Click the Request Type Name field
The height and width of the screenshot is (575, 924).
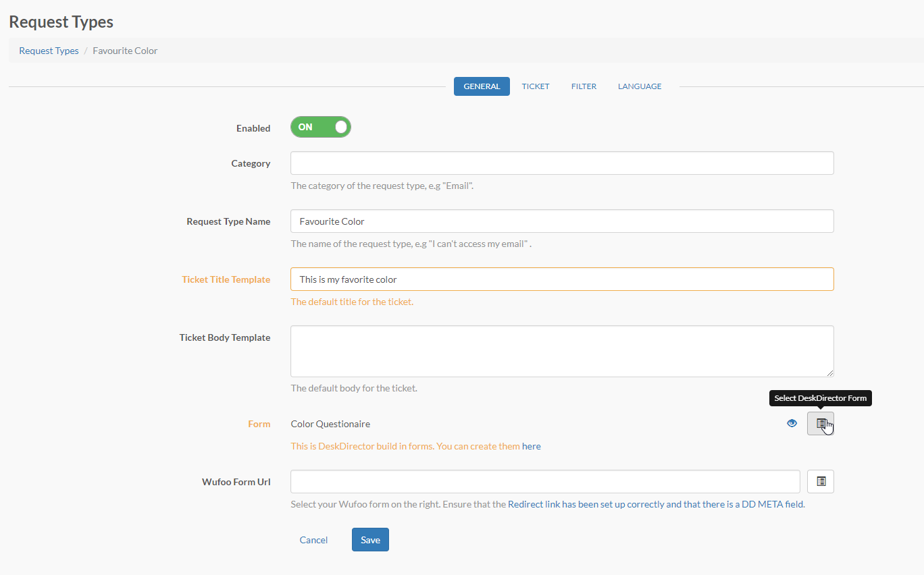tap(562, 221)
